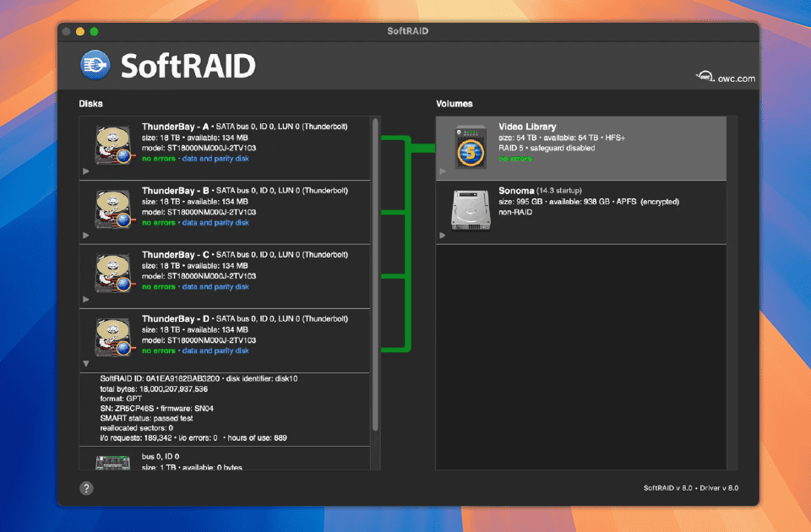Click the ThunderBay - A disk icon

pyautogui.click(x=112, y=144)
